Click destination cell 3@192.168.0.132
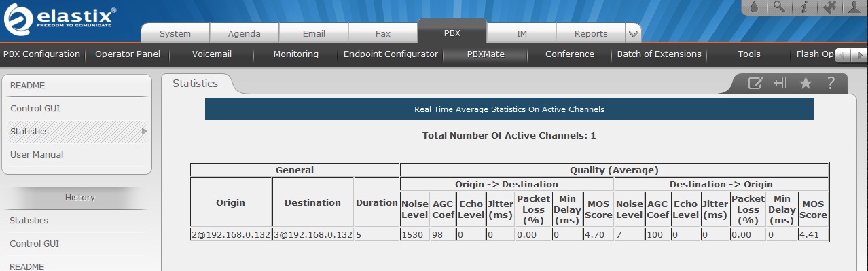 pos(313,234)
